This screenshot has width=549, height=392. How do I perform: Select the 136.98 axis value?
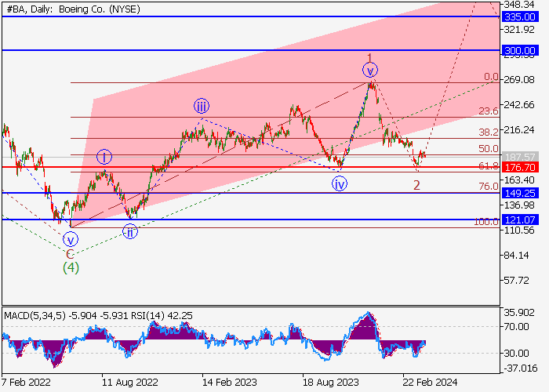click(x=519, y=205)
